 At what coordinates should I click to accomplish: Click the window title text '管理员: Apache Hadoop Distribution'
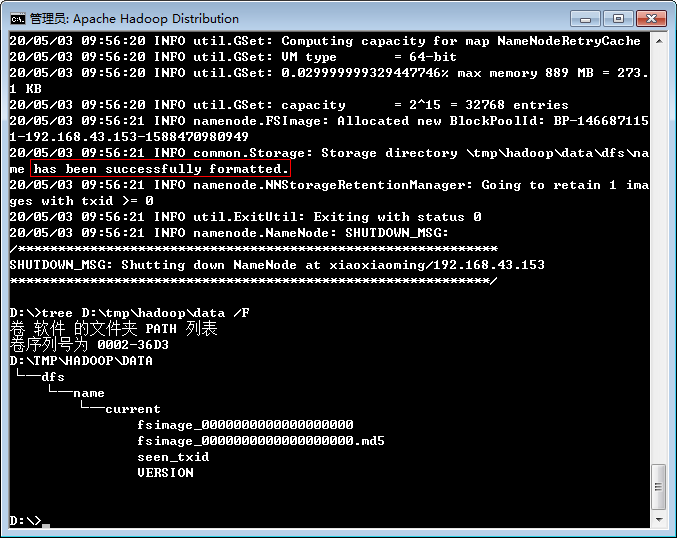(x=134, y=19)
